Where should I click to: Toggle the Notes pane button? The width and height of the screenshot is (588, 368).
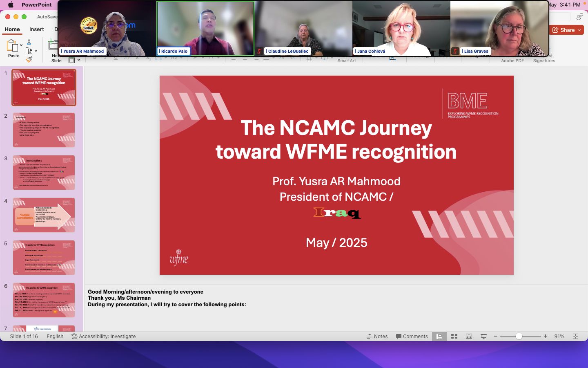[x=377, y=337]
